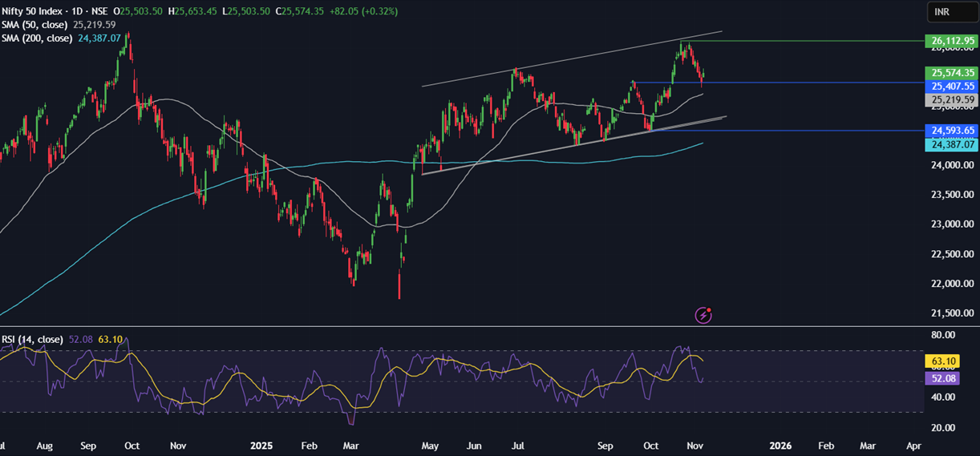Select the 25,407.55 blue level label

coord(952,86)
